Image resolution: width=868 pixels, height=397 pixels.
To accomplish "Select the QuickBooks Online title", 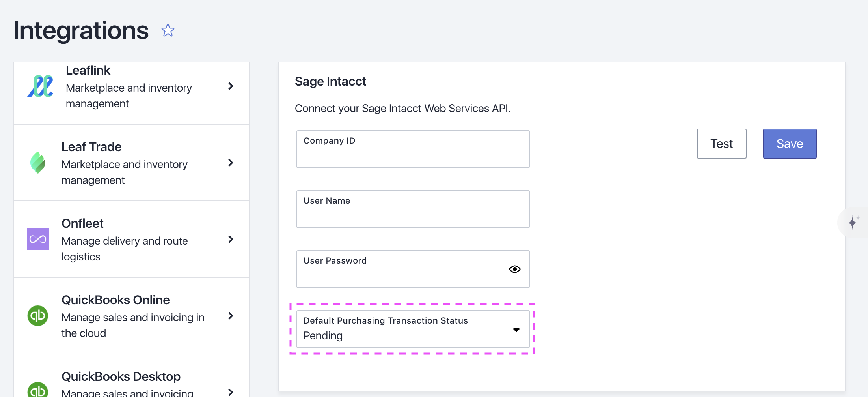I will tap(115, 300).
